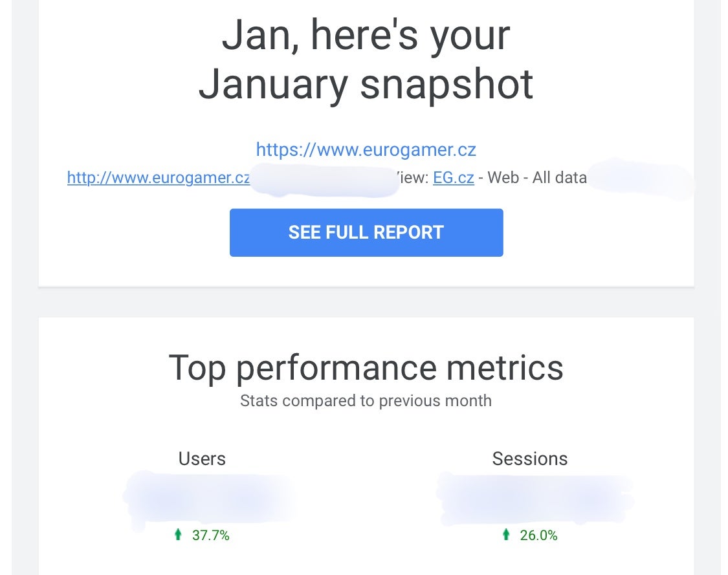The image size is (728, 575).
Task: Click the green up arrow beside 37.7%
Action: [x=178, y=535]
